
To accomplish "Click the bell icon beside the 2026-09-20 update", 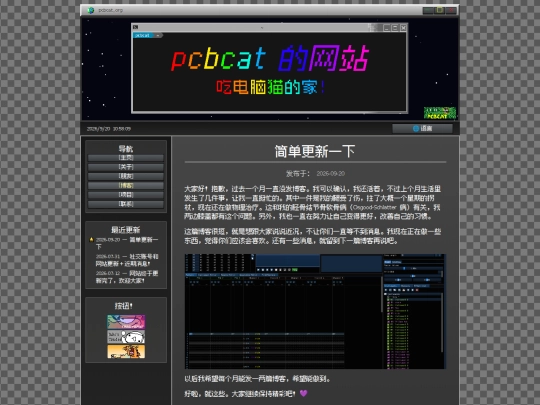I will coord(91,240).
